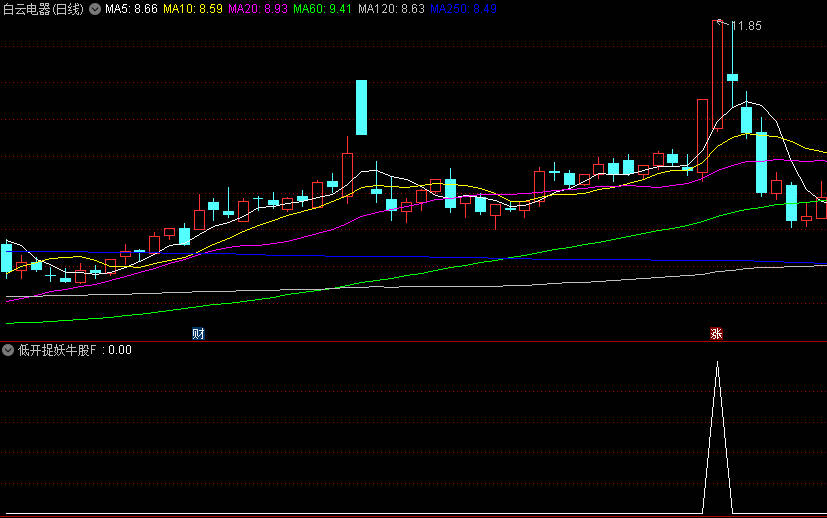Screen dimensions: 827x518
Task: Click the 低开捉妖牛股F indicator name
Action: point(57,350)
